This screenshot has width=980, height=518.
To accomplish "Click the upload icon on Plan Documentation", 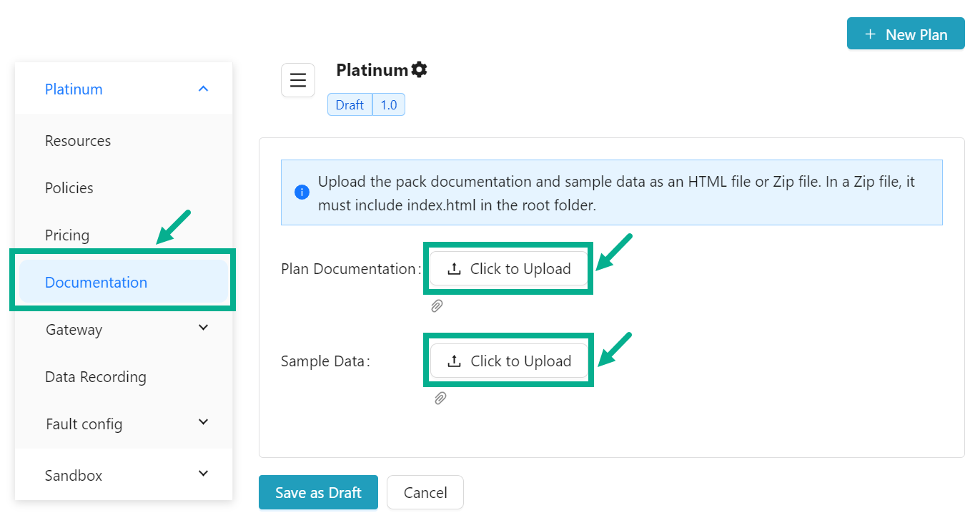I will pos(454,268).
